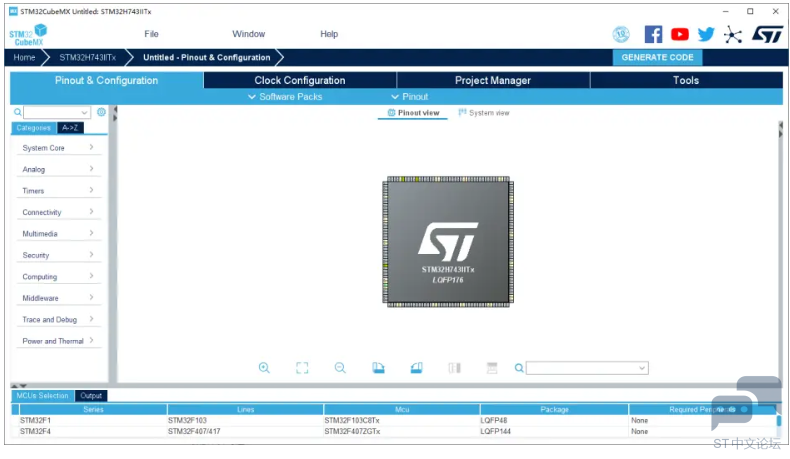Screen dimensions: 790x459
Task: Open the Help menu
Action: coord(329,34)
